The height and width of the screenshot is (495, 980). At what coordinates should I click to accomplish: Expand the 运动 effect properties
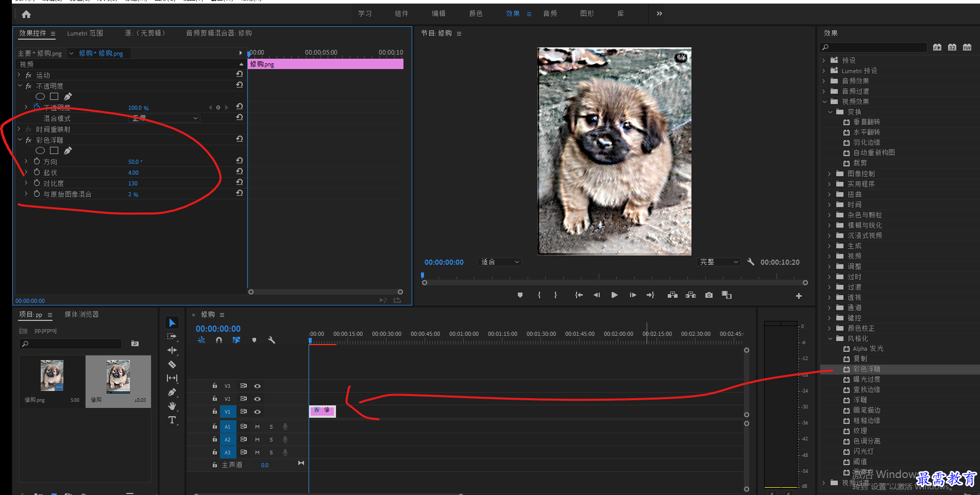20,75
